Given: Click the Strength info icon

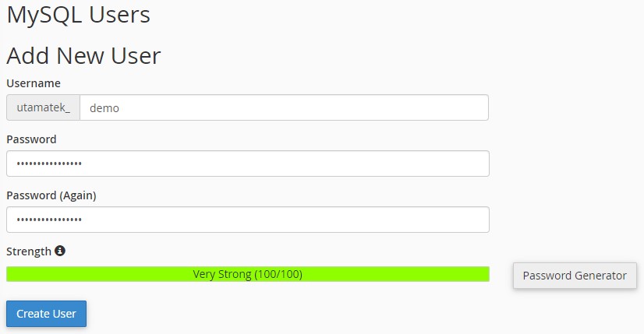Looking at the screenshot, I should (60, 251).
